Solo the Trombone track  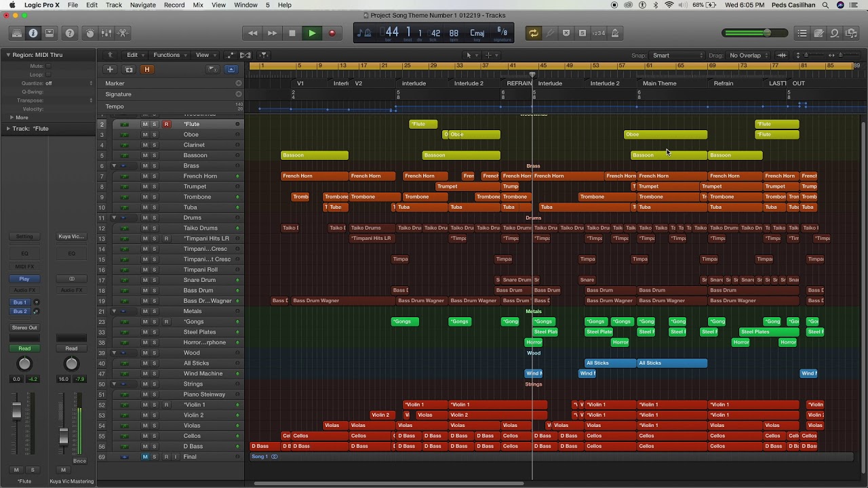(154, 197)
